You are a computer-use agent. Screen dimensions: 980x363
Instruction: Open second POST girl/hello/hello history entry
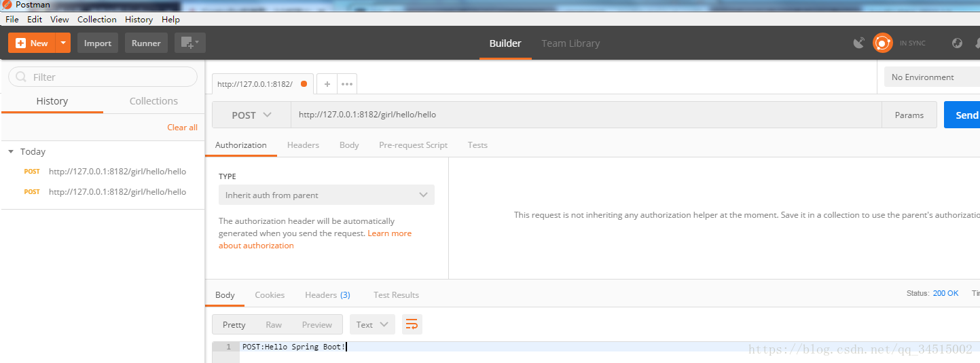coord(103,192)
